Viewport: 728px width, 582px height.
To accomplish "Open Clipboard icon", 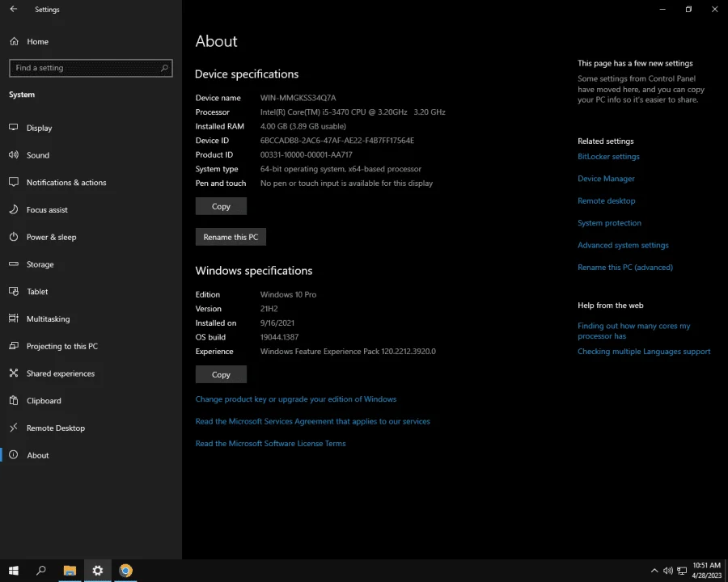I will 14,400.
